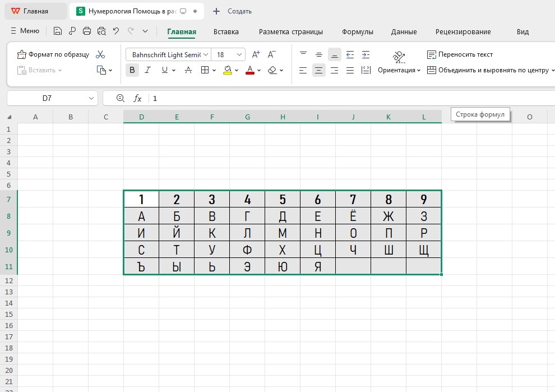Align text left
Screen dimensions: 555x392
(x=303, y=70)
